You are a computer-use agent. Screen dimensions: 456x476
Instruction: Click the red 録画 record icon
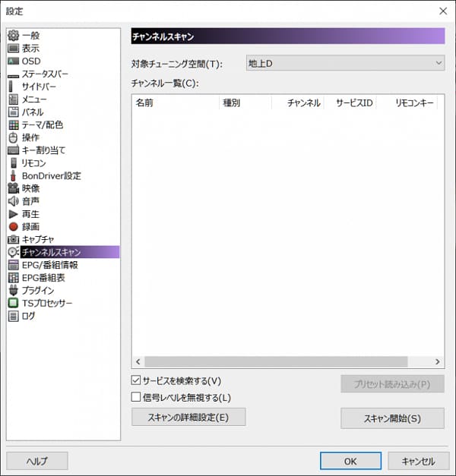[13, 226]
